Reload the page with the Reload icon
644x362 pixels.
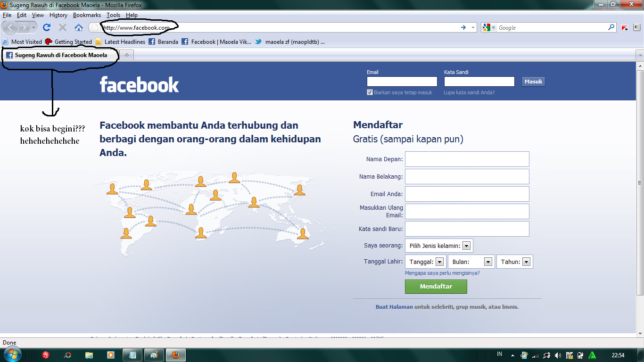[47, 28]
